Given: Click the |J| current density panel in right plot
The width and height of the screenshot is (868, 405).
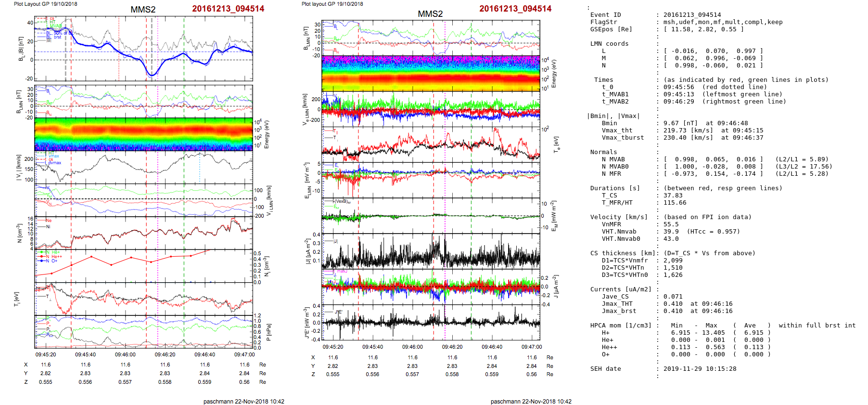Looking at the screenshot, I should pyautogui.click(x=431, y=251).
